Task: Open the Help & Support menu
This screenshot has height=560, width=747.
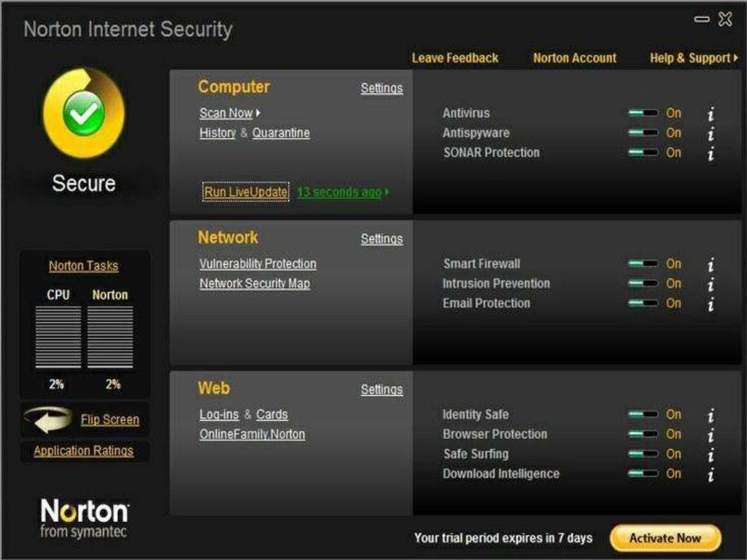Action: (x=693, y=58)
